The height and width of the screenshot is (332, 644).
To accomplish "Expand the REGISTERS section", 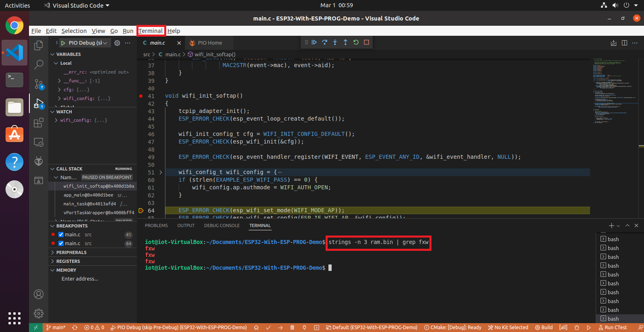I will pyautogui.click(x=52, y=261).
